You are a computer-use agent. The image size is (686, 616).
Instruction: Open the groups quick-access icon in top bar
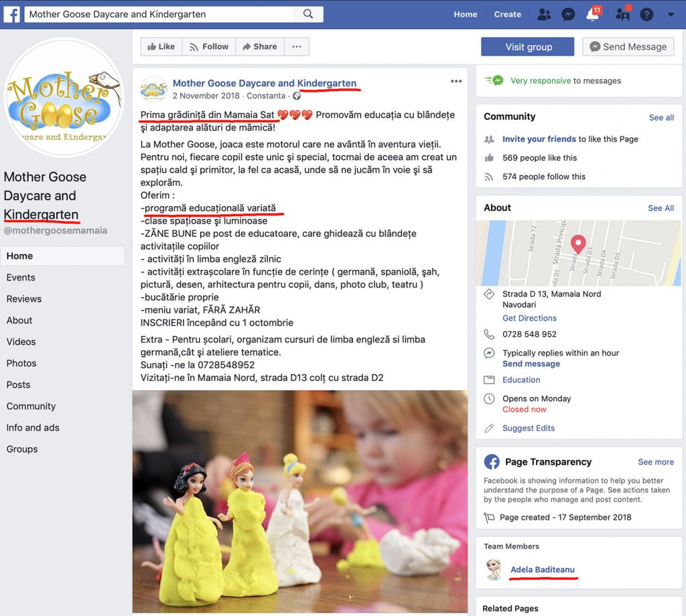point(623,13)
